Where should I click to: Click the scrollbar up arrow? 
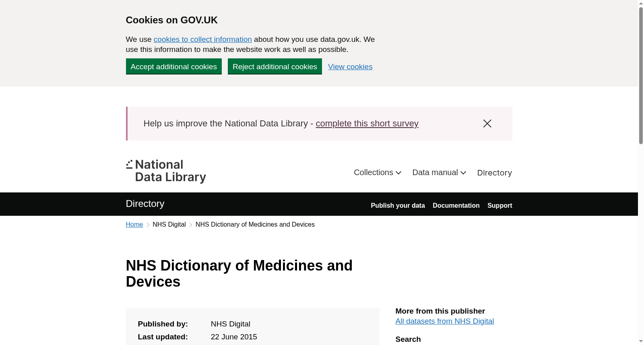[x=641, y=3]
